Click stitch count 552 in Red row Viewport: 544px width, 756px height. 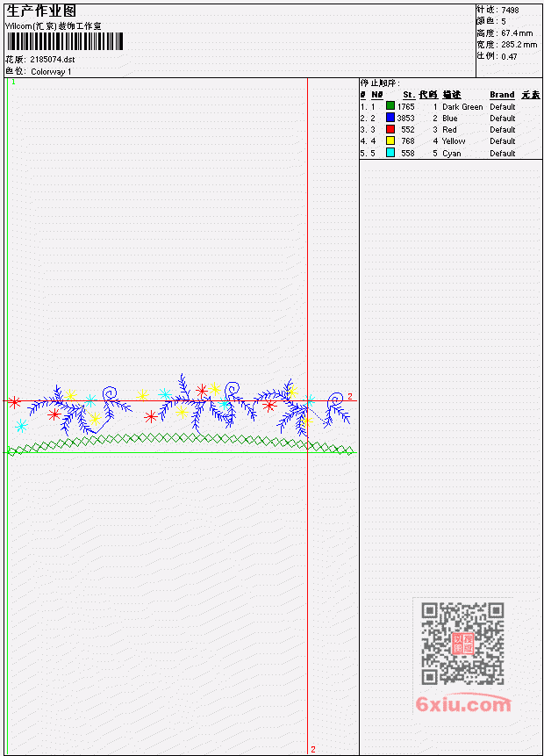[x=408, y=130]
